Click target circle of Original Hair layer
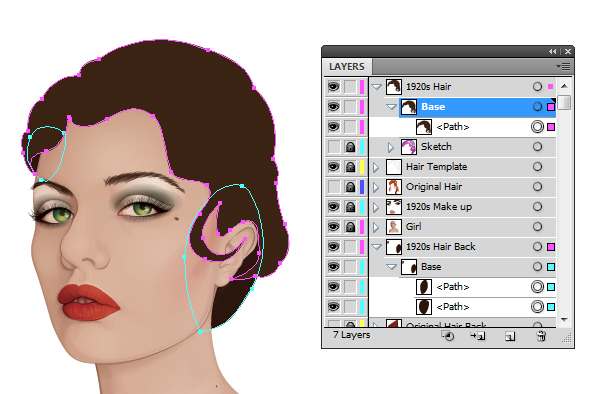 (537, 187)
